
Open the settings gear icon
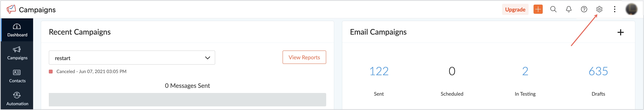coord(599,9)
